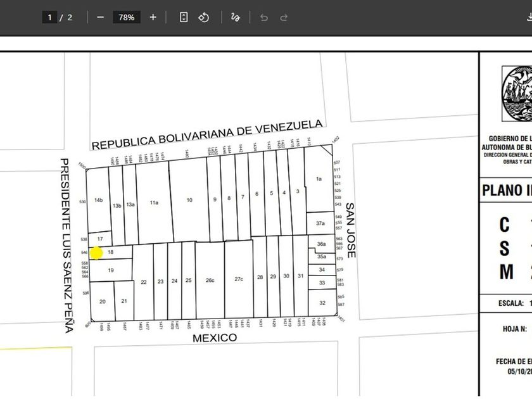Click the MEXICO street label
This screenshot has width=532, height=399.
coord(215,338)
